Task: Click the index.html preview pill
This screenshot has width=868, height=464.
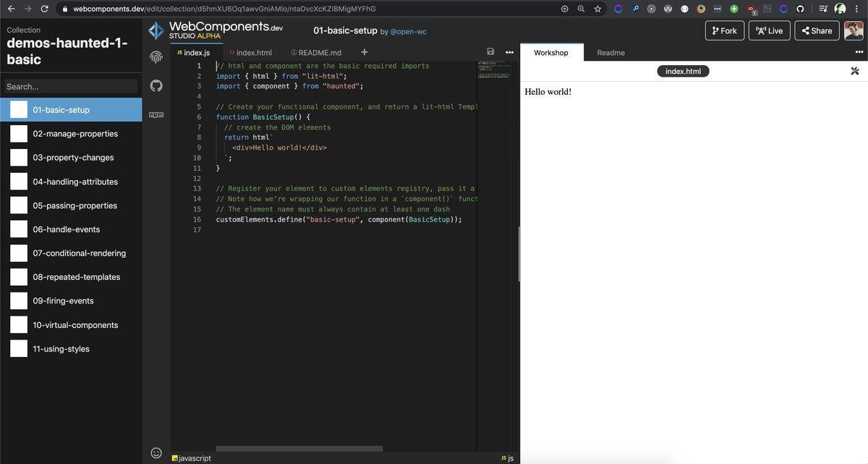Action: (x=684, y=71)
